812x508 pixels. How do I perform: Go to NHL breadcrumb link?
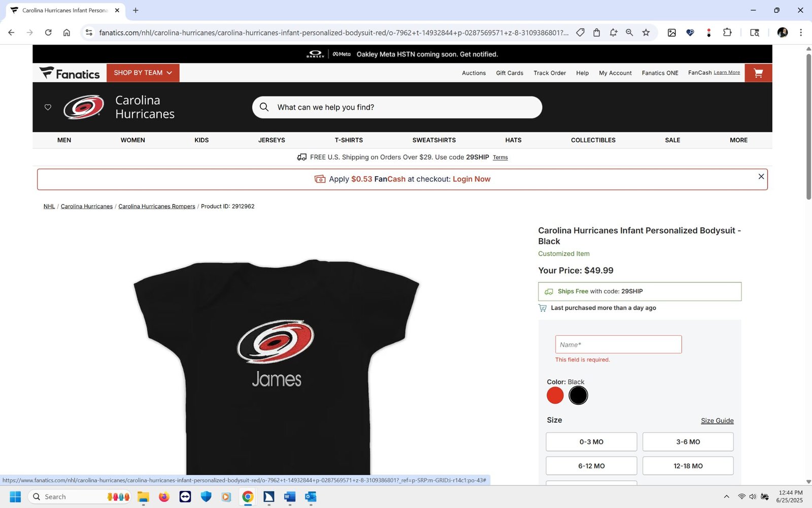49,206
